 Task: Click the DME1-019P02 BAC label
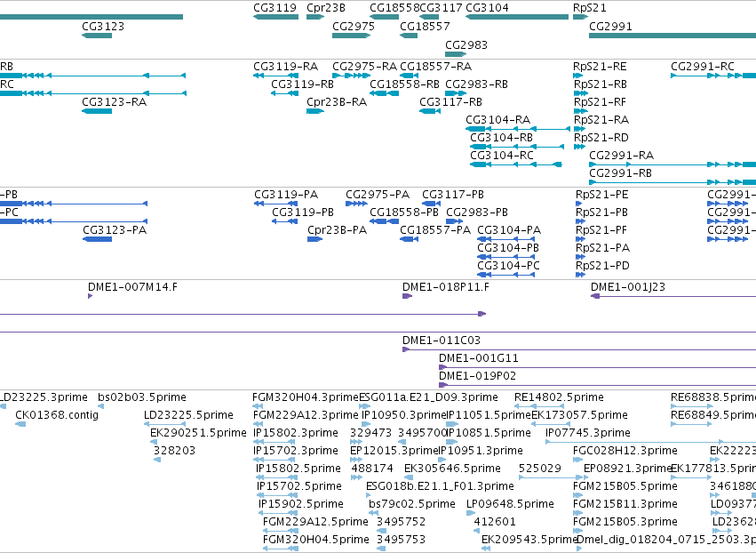coord(477,376)
